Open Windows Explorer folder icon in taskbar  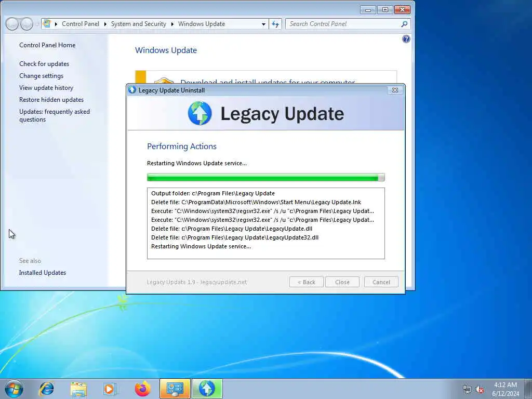(x=79, y=389)
